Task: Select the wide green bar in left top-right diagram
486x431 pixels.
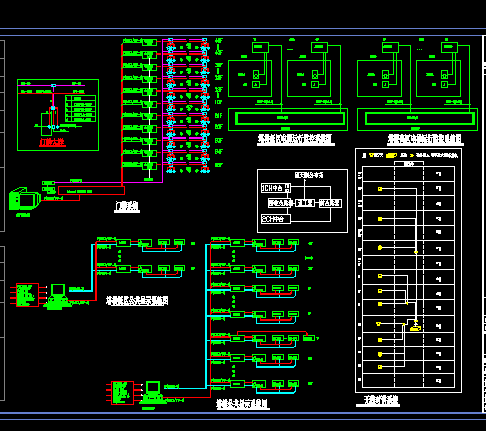Action: click(x=289, y=118)
